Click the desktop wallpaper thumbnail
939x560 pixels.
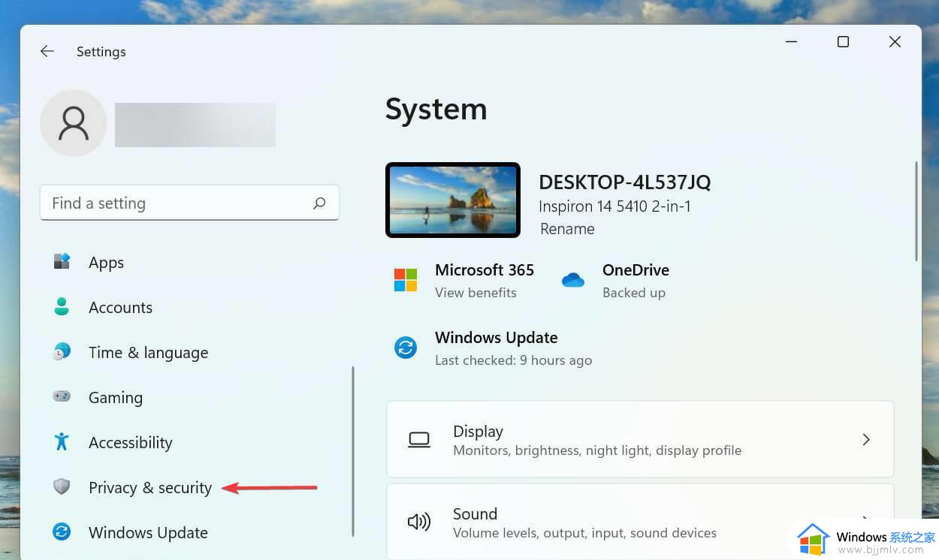(x=453, y=200)
